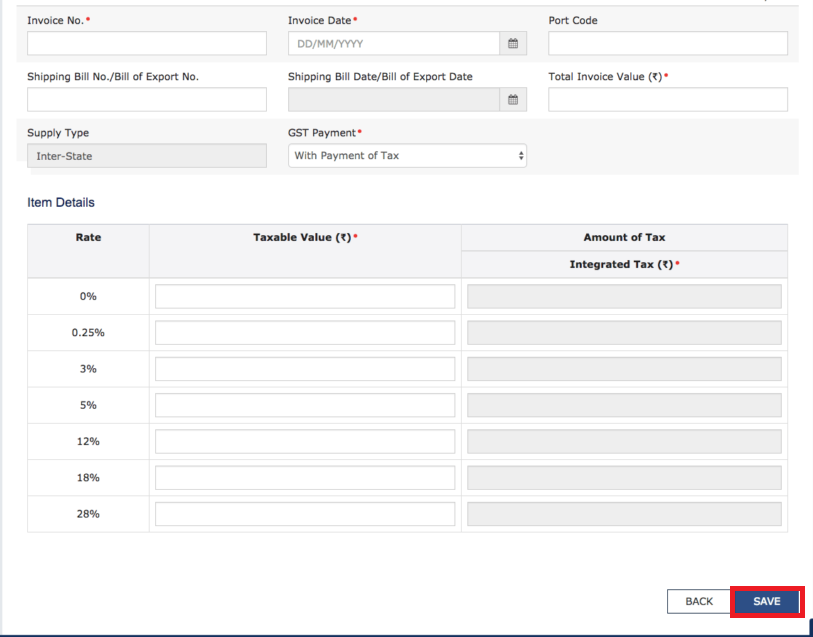Click the 3% rate cell

(x=88, y=369)
